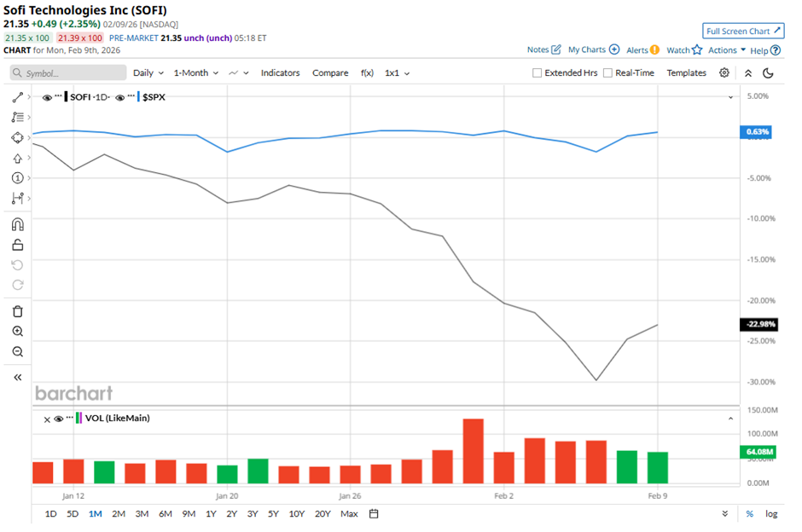
Task: Click the collapse header double-arrow icon
Action: point(747,73)
